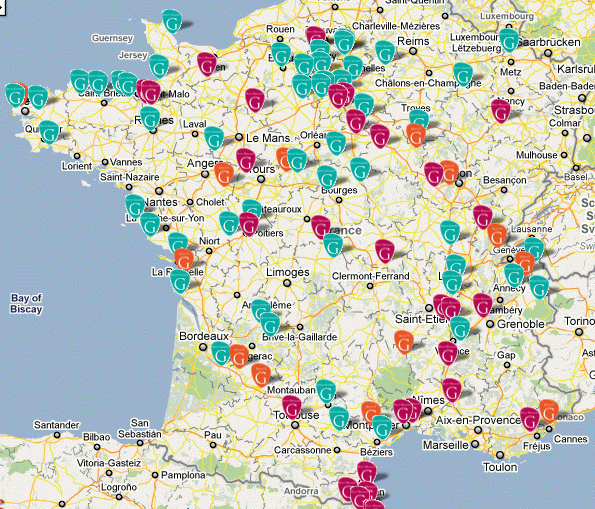Click the teal marker south of La Rochelle
The image size is (595, 509).
point(180,281)
